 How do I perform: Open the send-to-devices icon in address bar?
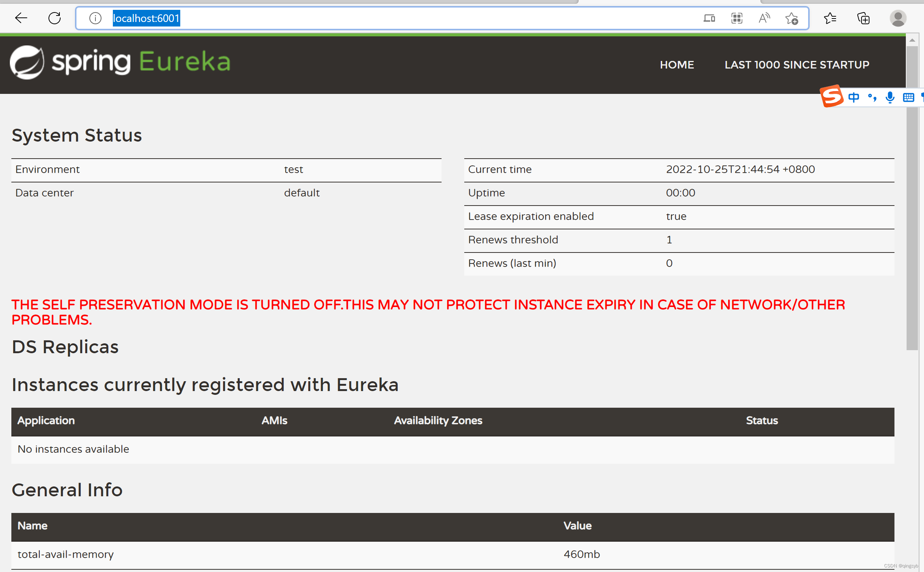tap(709, 18)
